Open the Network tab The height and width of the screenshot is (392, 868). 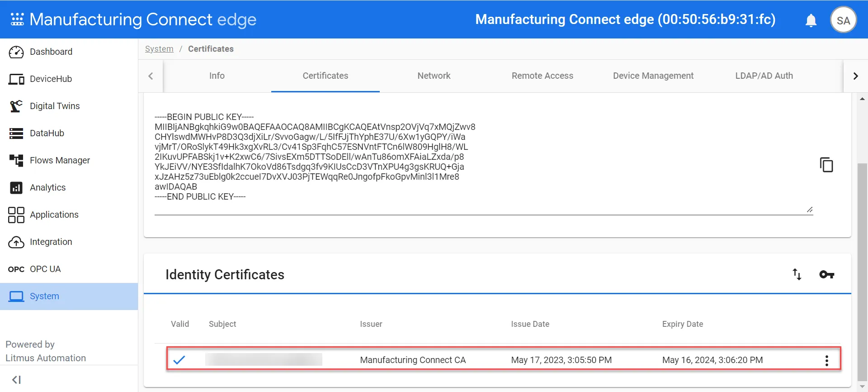pyautogui.click(x=434, y=76)
